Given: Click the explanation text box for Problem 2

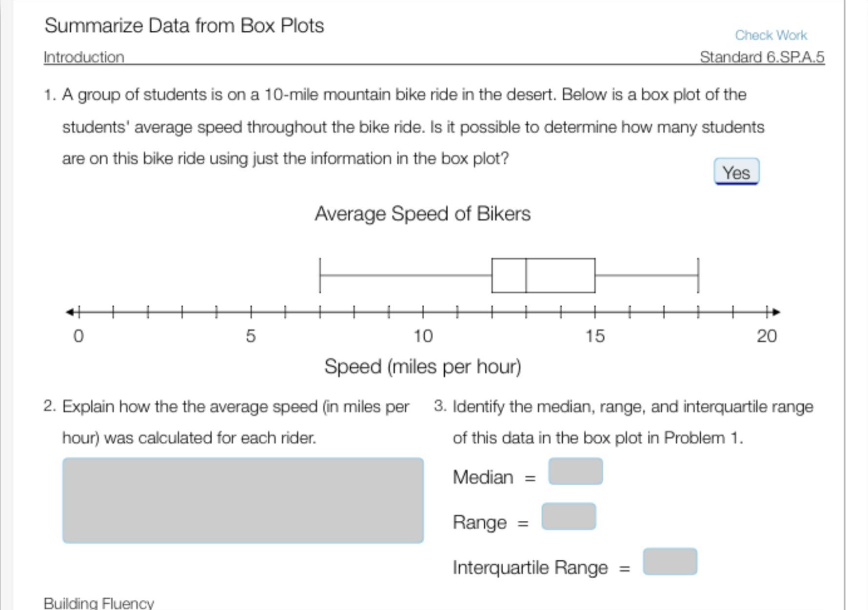Looking at the screenshot, I should coord(243,500).
